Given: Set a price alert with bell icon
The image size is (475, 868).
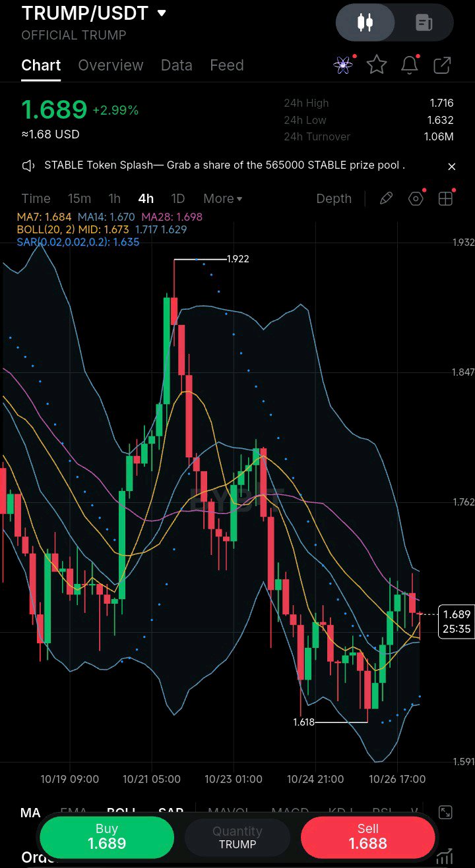Looking at the screenshot, I should click(410, 65).
